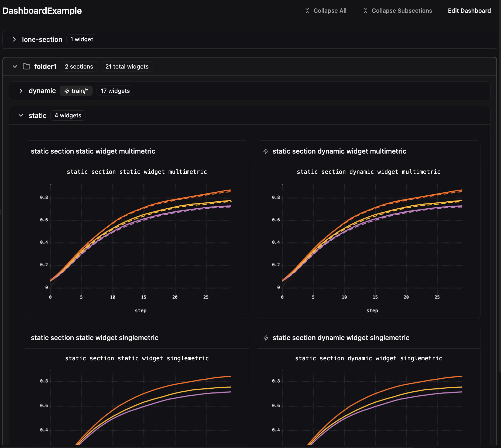Screen dimensions: 501x448
Task: Expand the lone-section row
Action: click(15, 39)
